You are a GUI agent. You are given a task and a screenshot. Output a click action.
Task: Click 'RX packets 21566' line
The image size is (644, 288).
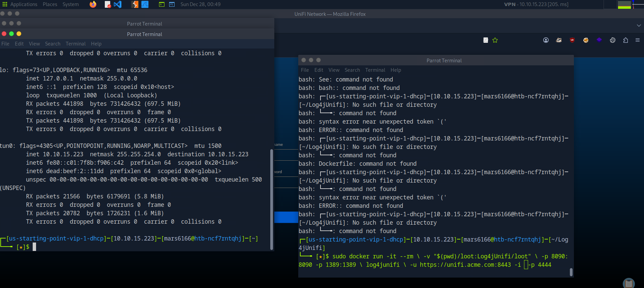(x=95, y=196)
